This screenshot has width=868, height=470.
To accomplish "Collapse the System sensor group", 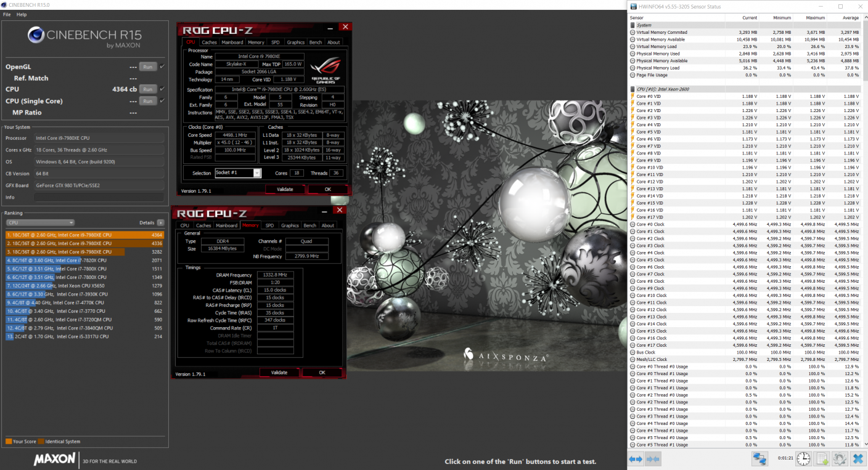I will (633, 25).
